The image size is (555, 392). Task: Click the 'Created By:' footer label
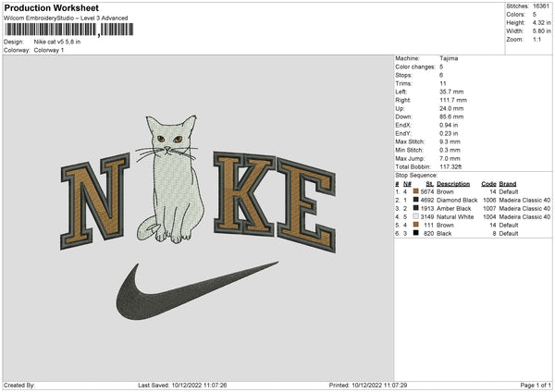pyautogui.click(x=19, y=386)
